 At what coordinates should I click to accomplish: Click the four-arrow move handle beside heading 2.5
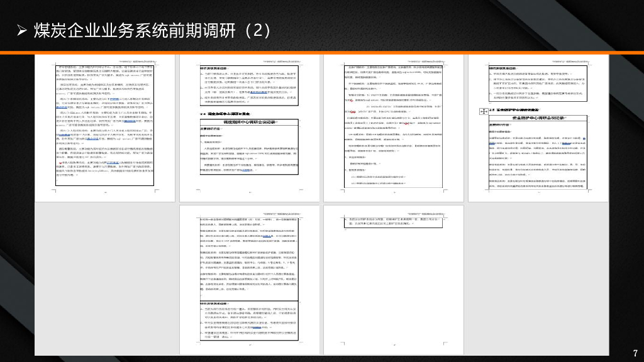coord(482,112)
